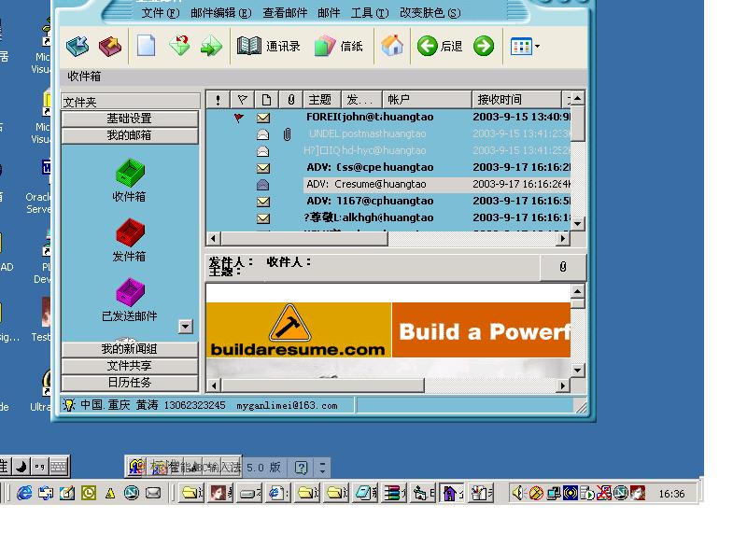747x560 pixels.
Task: Click the buildaresume.com banner advertisement
Action: pyautogui.click(x=388, y=331)
